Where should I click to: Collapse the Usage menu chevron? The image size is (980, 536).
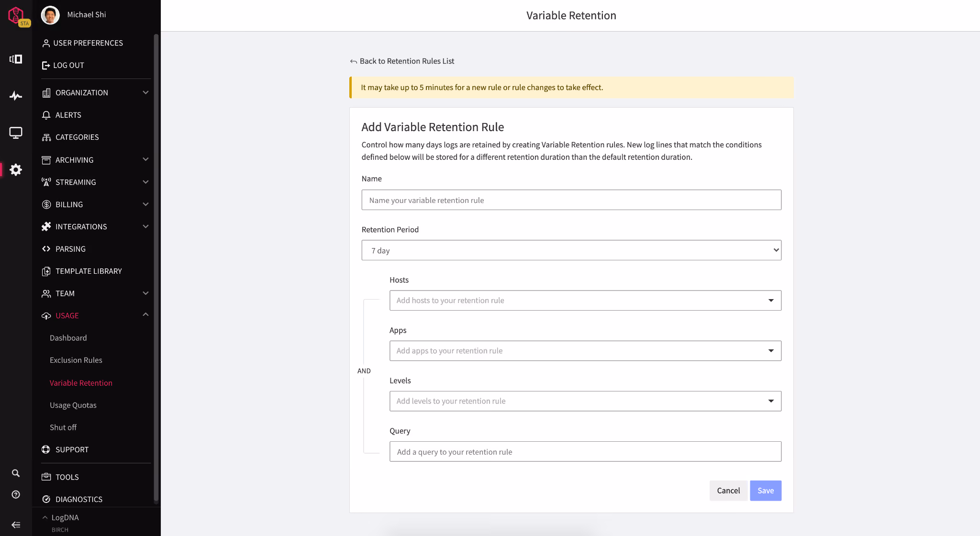pyautogui.click(x=145, y=314)
